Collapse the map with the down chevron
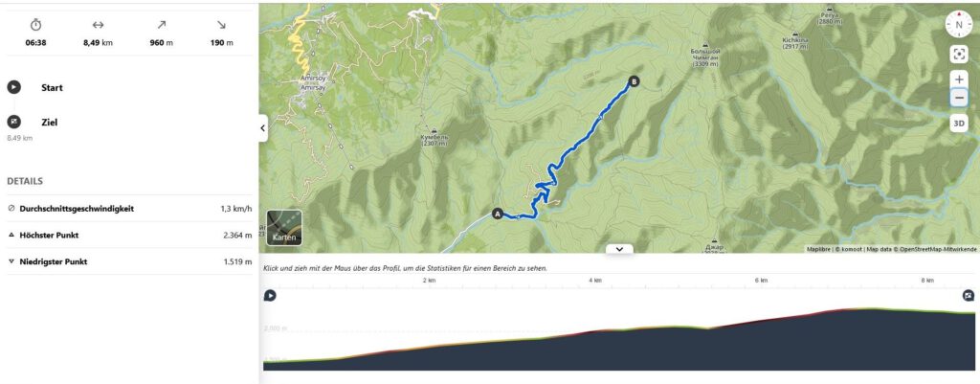Image resolution: width=980 pixels, height=384 pixels. click(619, 249)
